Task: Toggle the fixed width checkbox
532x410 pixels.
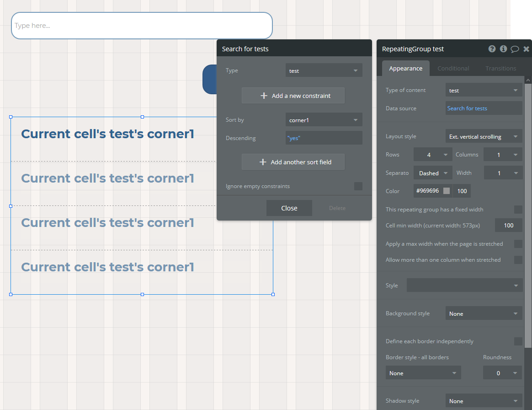Action: [x=518, y=209]
